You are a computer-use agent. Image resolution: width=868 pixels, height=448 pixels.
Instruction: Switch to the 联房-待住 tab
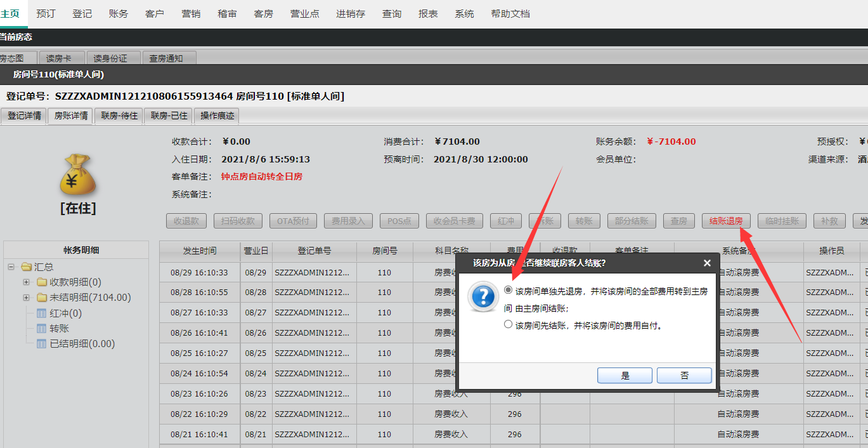click(x=119, y=115)
